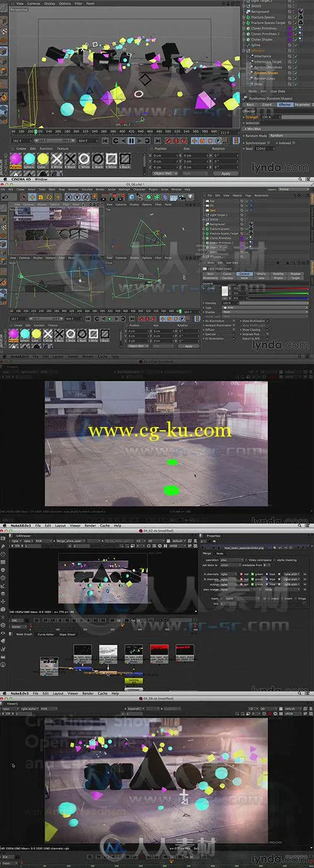Switch to Details tab in light attributes
314x868 pixels.
[261, 274]
